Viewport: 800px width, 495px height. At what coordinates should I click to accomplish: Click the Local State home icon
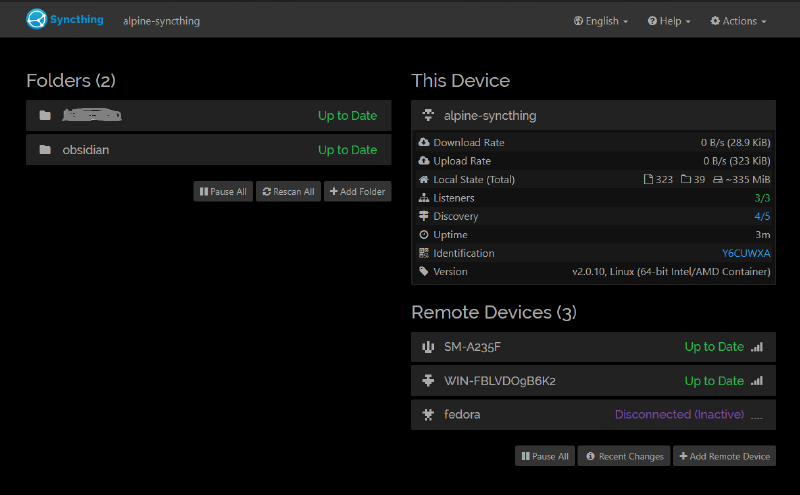click(424, 179)
